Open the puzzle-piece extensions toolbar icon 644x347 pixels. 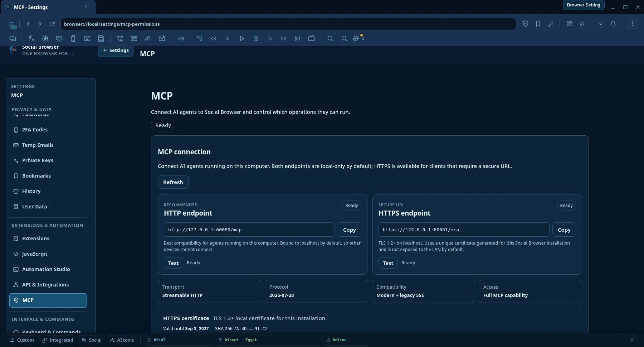(570, 24)
